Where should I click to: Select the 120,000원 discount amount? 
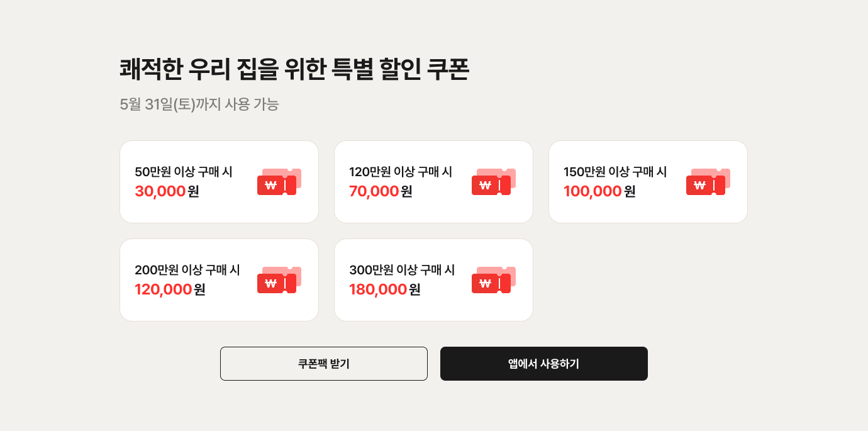[170, 289]
